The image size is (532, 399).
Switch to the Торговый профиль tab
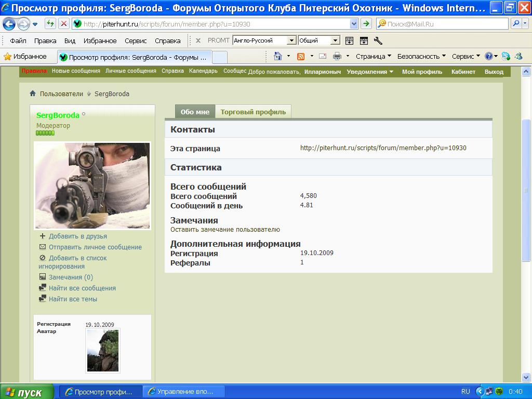(253, 112)
